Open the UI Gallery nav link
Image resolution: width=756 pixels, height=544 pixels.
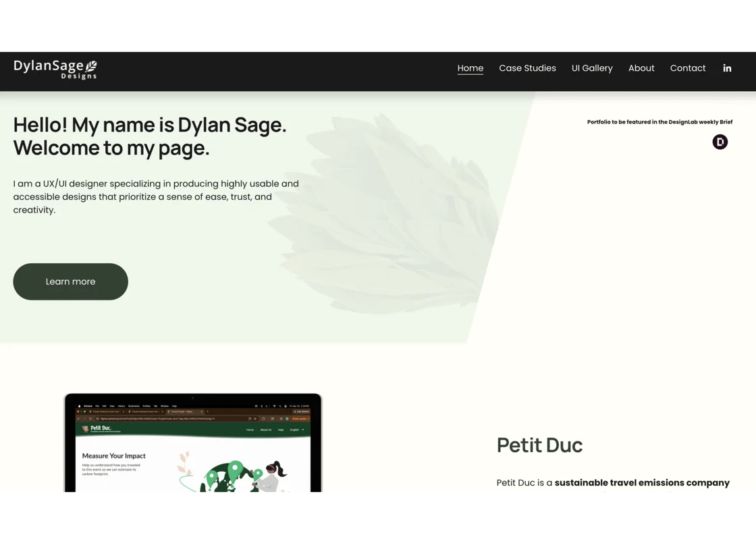pyautogui.click(x=592, y=68)
